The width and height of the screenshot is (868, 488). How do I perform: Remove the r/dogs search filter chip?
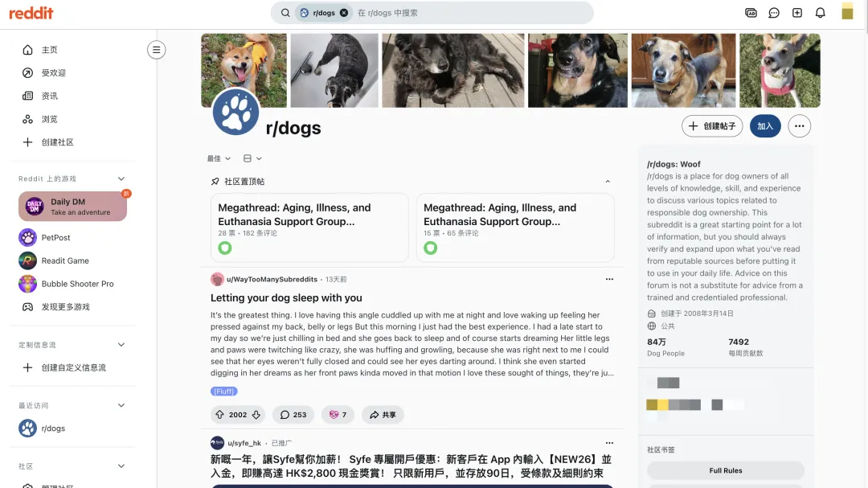(344, 13)
